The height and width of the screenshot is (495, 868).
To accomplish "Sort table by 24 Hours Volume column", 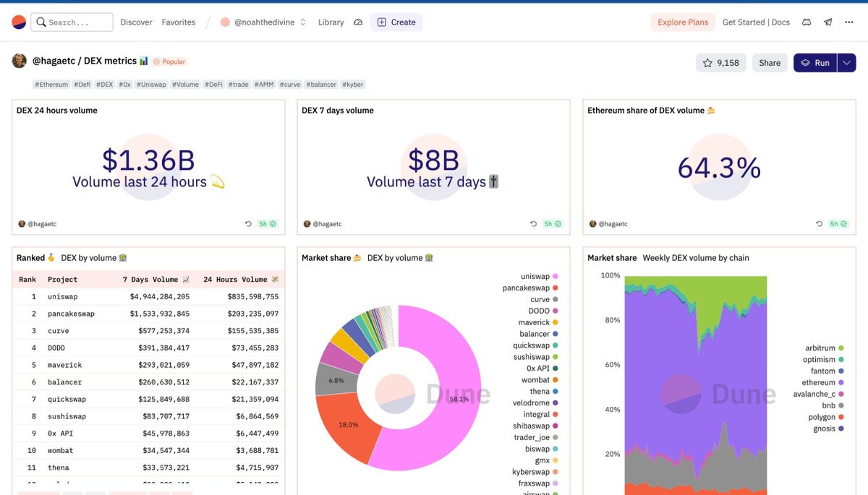I will pos(241,279).
